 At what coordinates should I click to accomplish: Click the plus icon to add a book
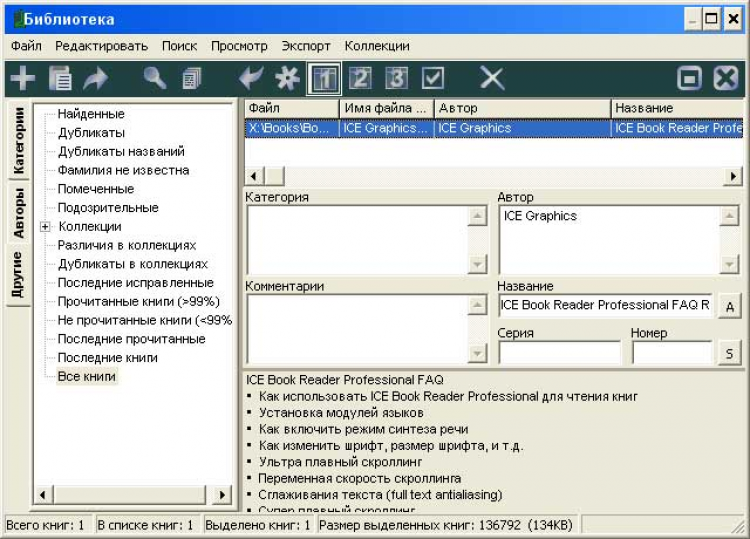[x=22, y=78]
